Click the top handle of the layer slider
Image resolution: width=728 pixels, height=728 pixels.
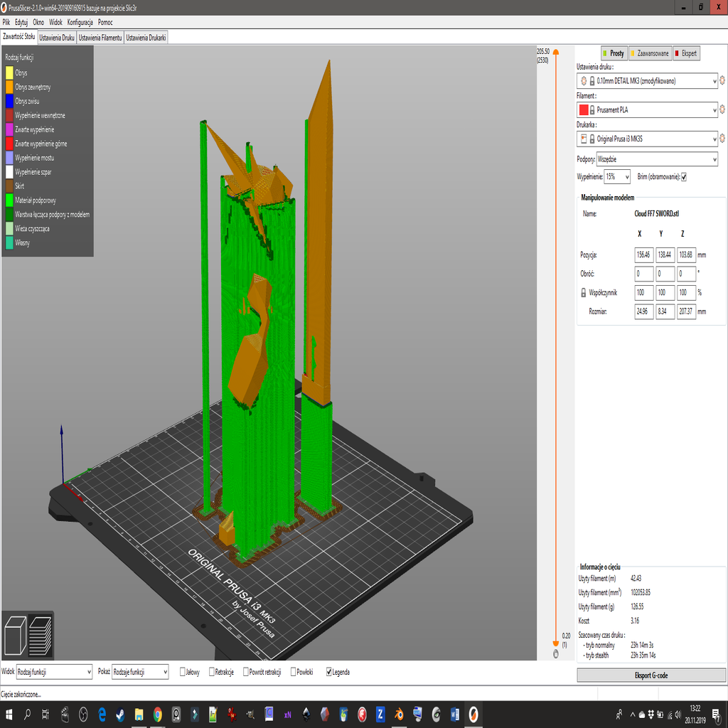[555, 51]
